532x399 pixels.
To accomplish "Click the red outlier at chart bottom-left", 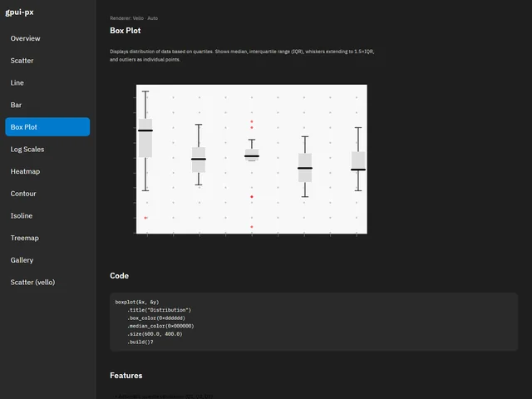I will click(145, 218).
